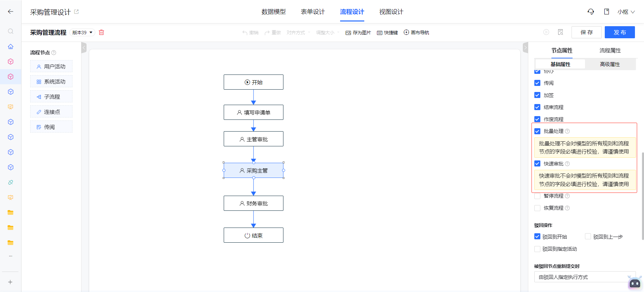Disable the 快速审批 checkbox

[x=537, y=164]
